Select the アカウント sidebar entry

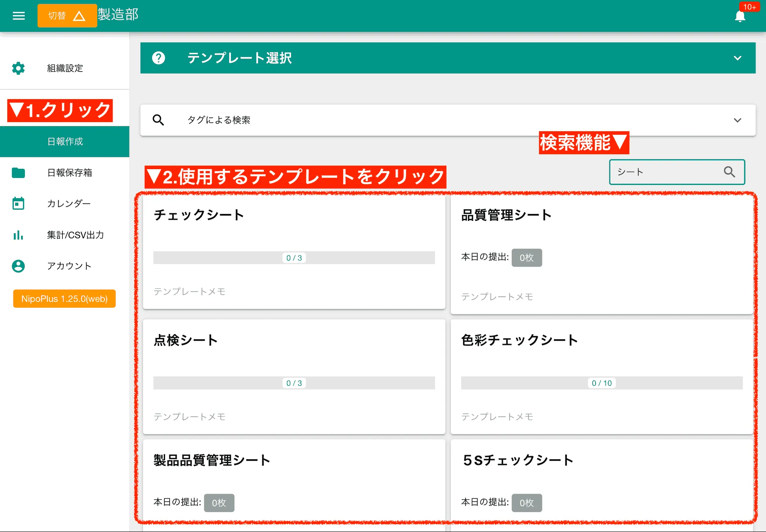68,266
